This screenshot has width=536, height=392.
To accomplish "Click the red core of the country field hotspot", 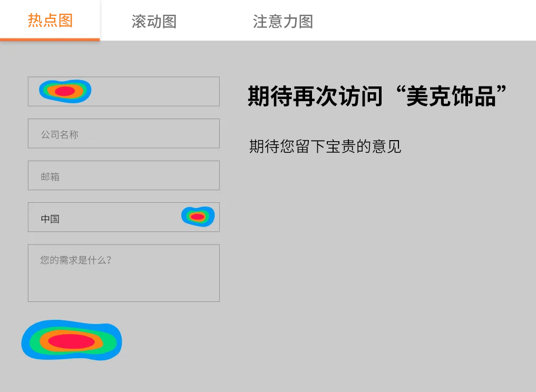I will click(x=198, y=217).
